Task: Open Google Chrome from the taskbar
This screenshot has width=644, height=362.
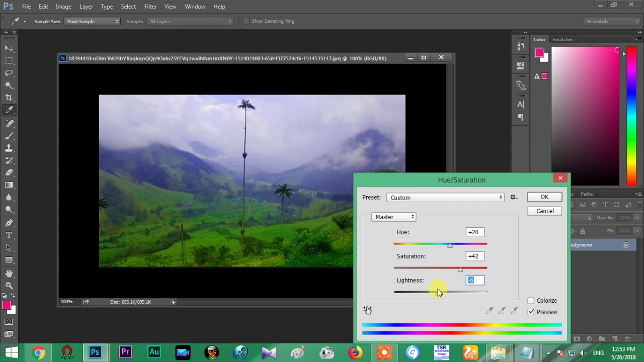Action: pyautogui.click(x=38, y=352)
